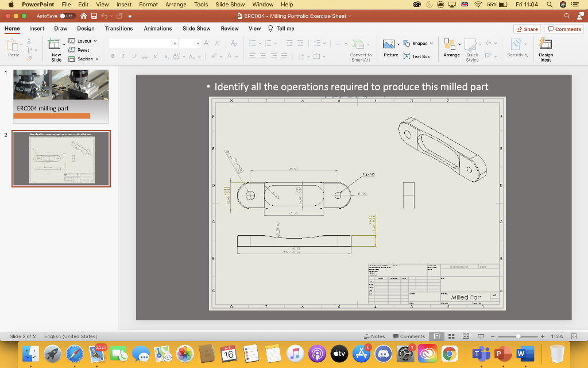The height and width of the screenshot is (368, 588).
Task: Click the New Slide button
Action: pos(55,49)
